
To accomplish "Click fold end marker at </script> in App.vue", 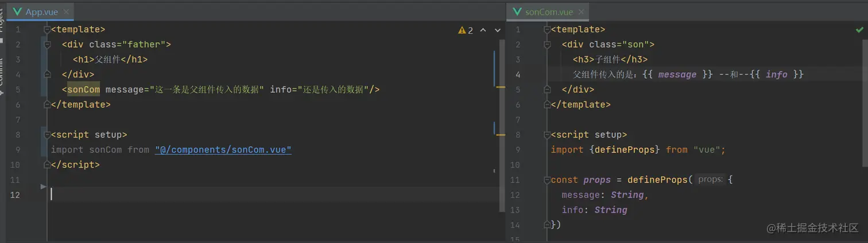I will point(48,164).
